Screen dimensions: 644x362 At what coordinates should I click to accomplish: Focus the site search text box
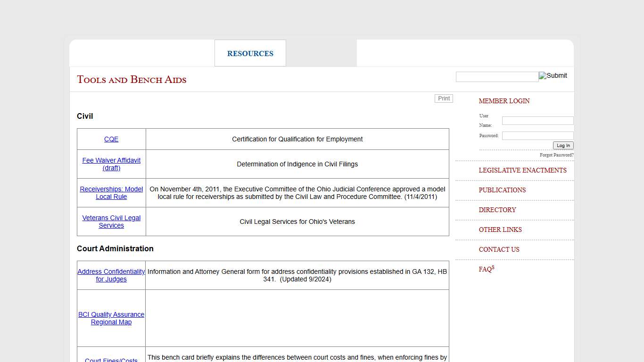[497, 77]
